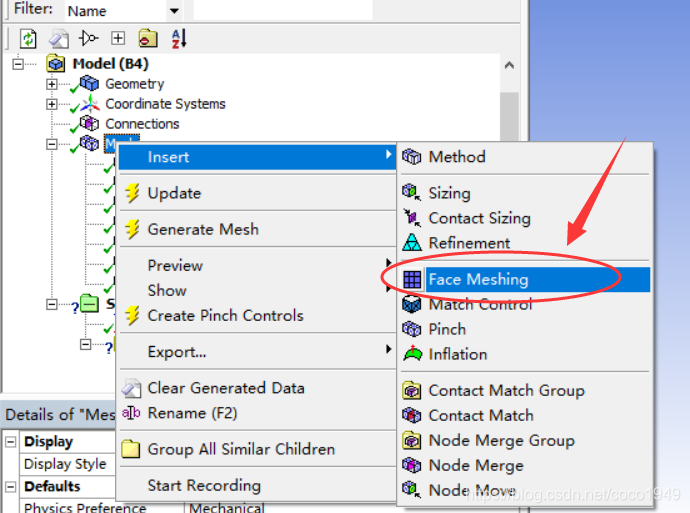Click the Mesh icon in tree

tap(89, 143)
